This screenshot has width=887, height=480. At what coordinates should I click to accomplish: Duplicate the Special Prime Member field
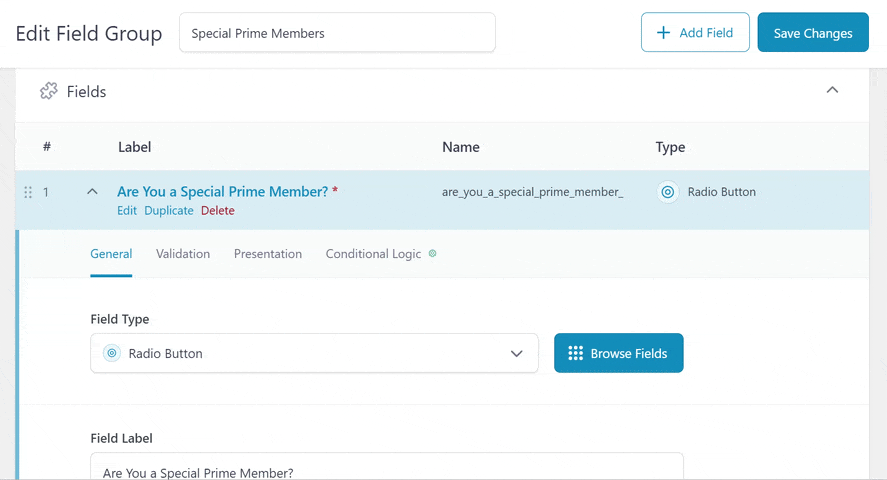click(169, 211)
